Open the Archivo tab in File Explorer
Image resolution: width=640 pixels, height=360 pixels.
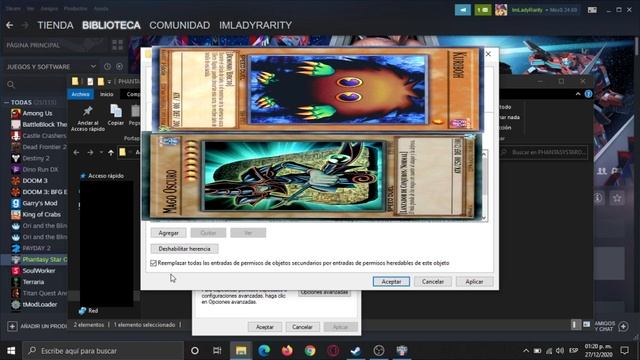80,94
